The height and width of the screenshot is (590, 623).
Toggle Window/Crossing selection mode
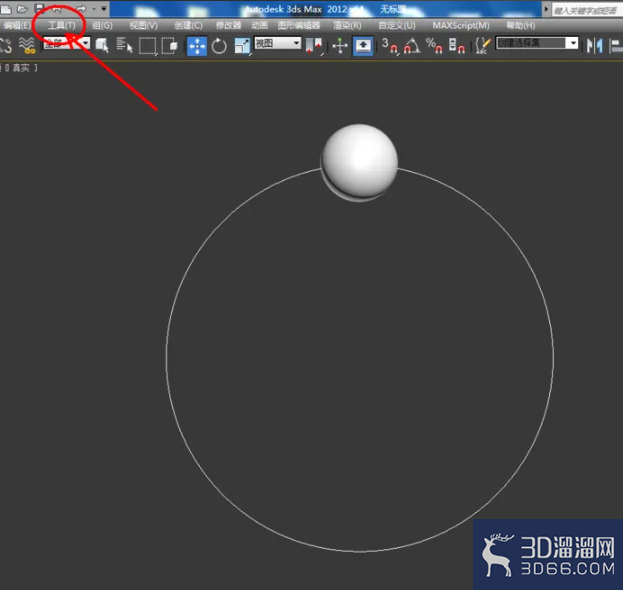[x=170, y=45]
